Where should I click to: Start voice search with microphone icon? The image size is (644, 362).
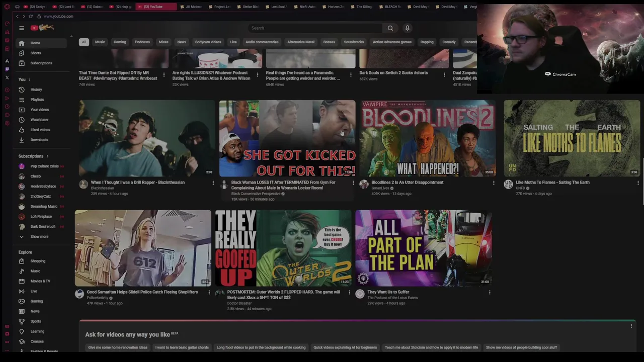pyautogui.click(x=408, y=28)
